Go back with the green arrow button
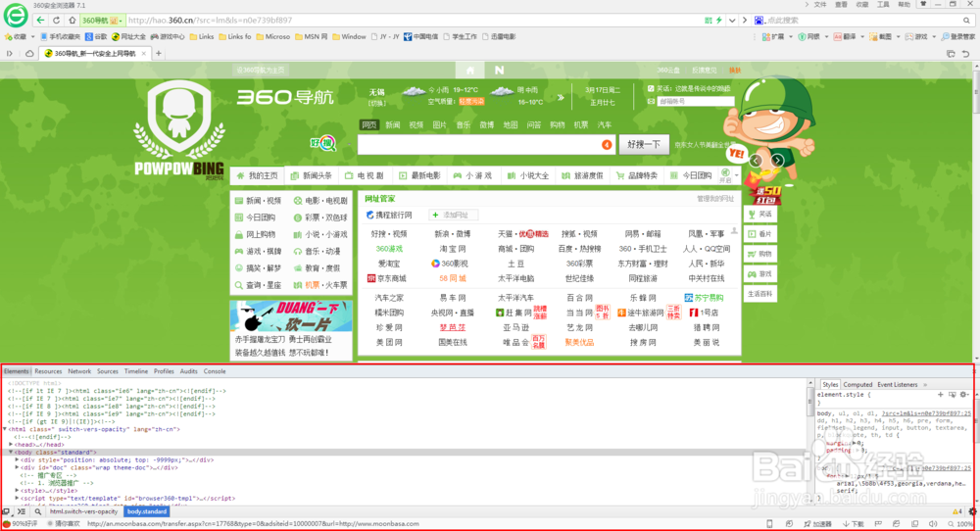980x531 pixels. (x=40, y=20)
